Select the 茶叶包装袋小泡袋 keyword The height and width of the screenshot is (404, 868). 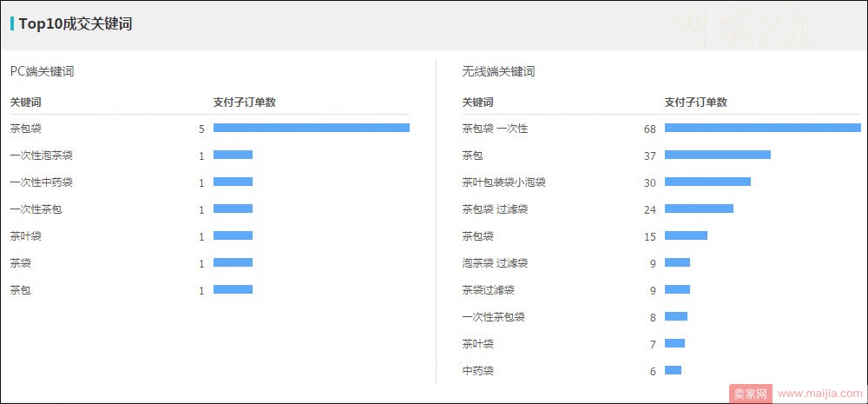(x=503, y=182)
